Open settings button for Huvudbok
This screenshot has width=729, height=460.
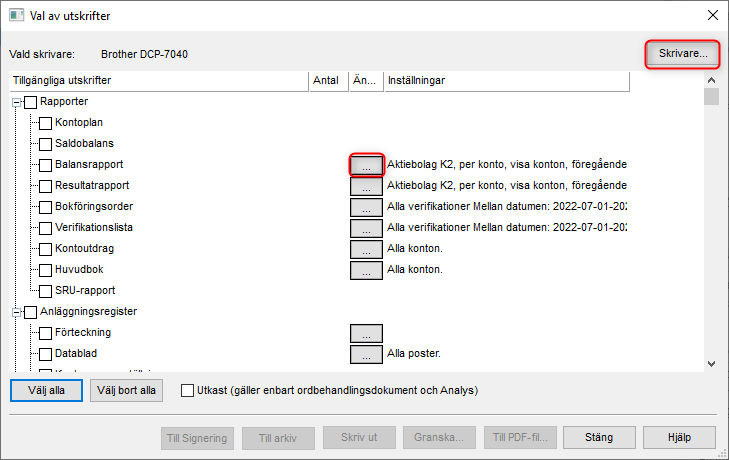click(366, 270)
